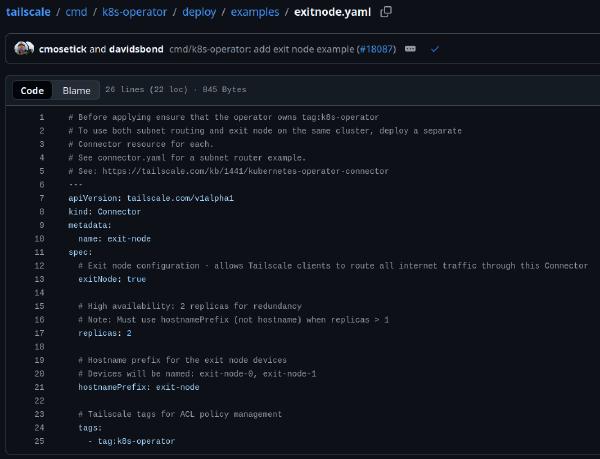
Task: Open the tailscale breadcrumb link
Action: pos(28,12)
